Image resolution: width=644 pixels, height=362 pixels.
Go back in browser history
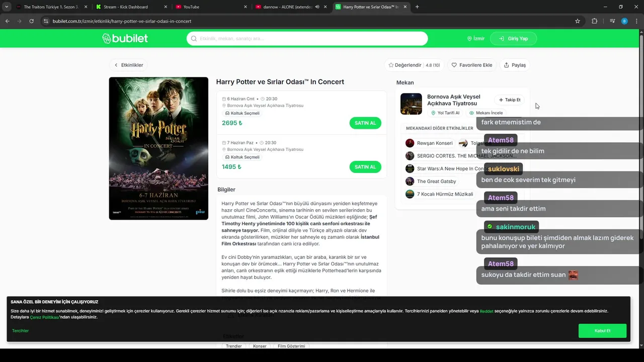pos(8,21)
